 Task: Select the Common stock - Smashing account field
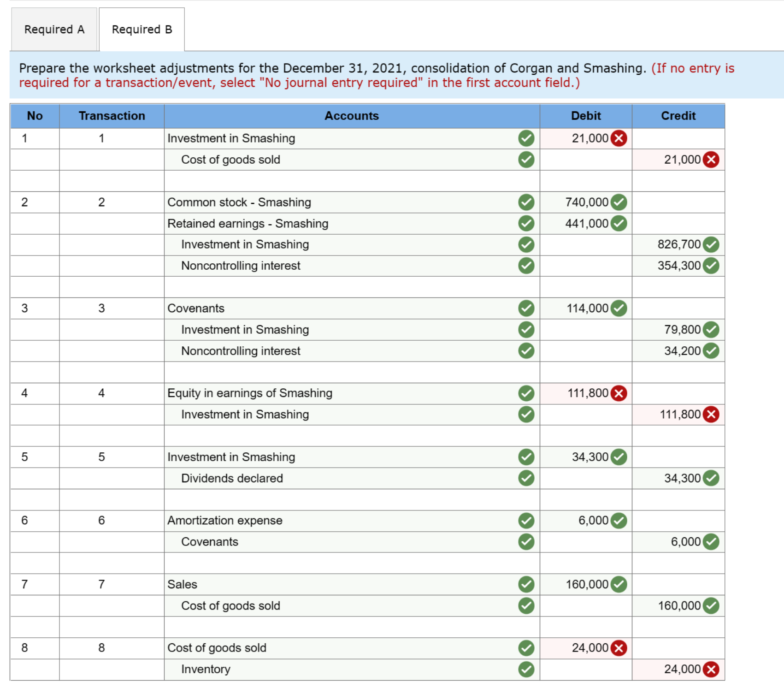point(352,202)
